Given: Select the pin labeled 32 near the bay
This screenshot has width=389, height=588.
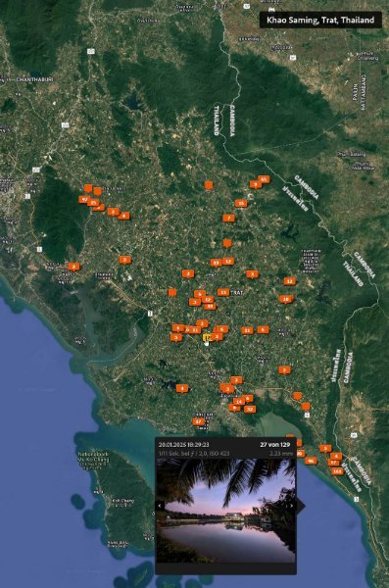Looking at the screenshot, I should (x=250, y=409).
